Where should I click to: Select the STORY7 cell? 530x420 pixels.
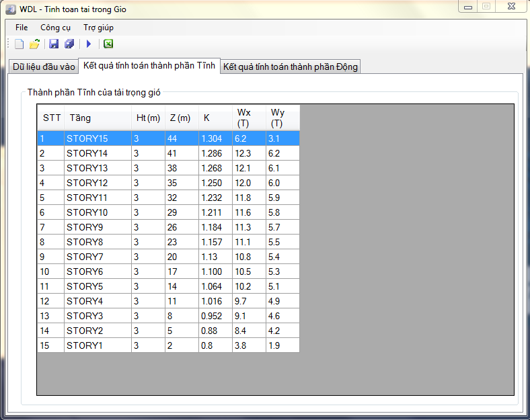[x=98, y=257]
